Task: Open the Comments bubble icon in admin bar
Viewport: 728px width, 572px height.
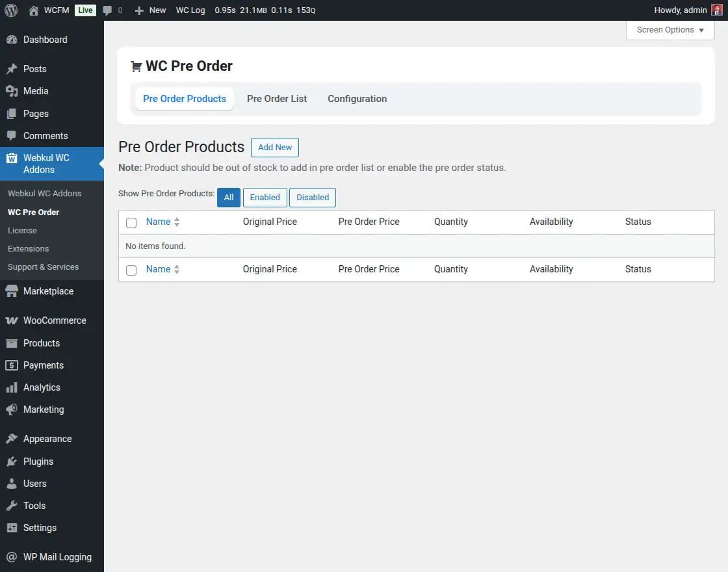Action: pyautogui.click(x=106, y=10)
